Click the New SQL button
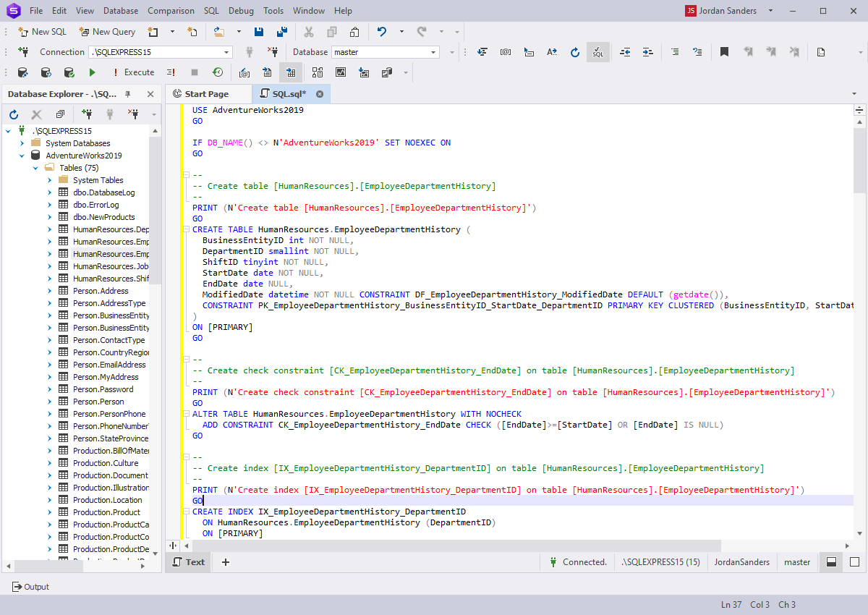 43,32
